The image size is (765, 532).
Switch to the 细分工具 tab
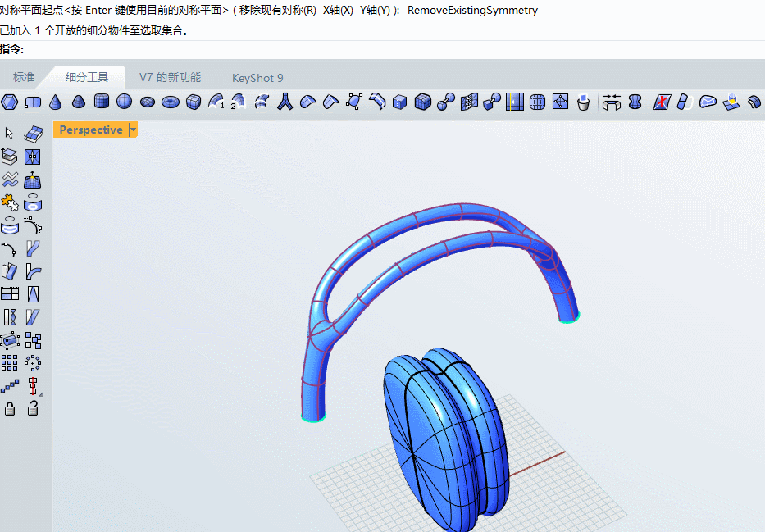[87, 77]
